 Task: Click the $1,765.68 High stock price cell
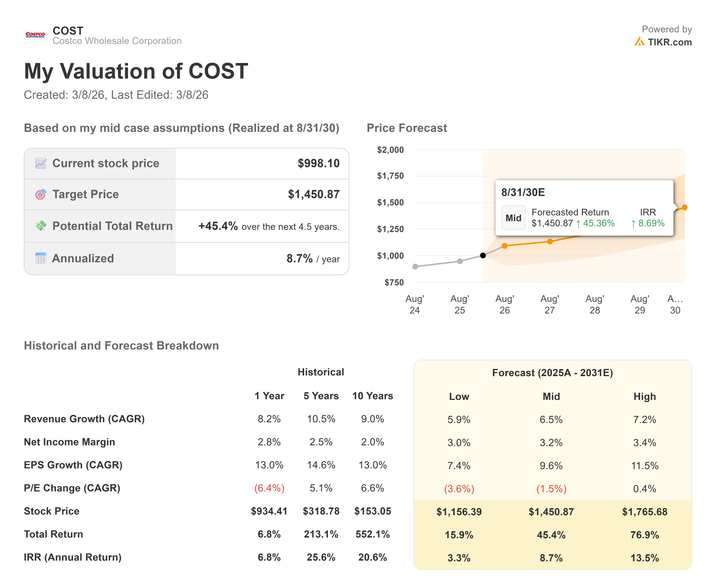coord(644,511)
